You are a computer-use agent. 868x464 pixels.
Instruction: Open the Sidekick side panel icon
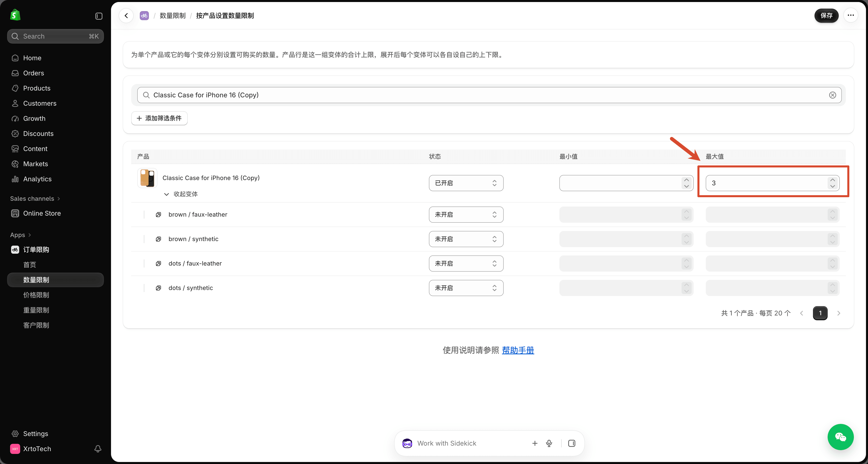(x=572, y=443)
